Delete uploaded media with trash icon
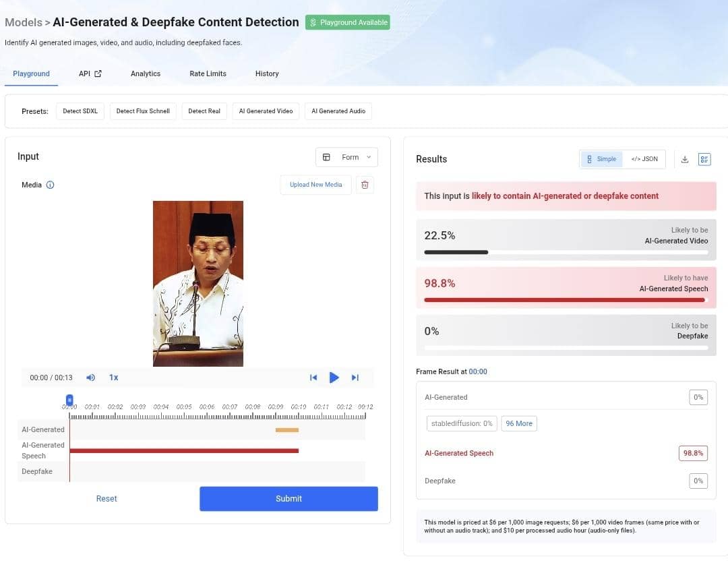This screenshot has height=571, width=728. pyautogui.click(x=365, y=185)
